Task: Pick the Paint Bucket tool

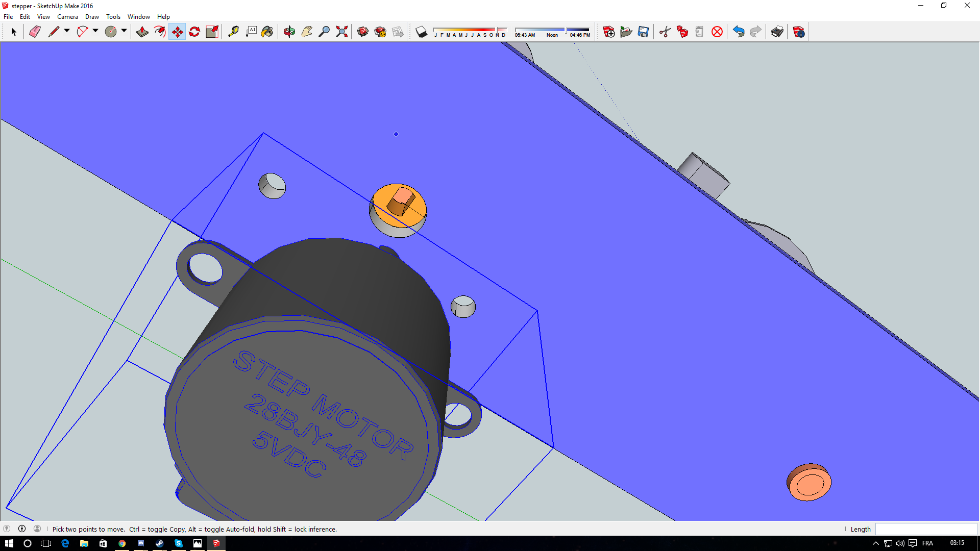Action: pyautogui.click(x=267, y=32)
